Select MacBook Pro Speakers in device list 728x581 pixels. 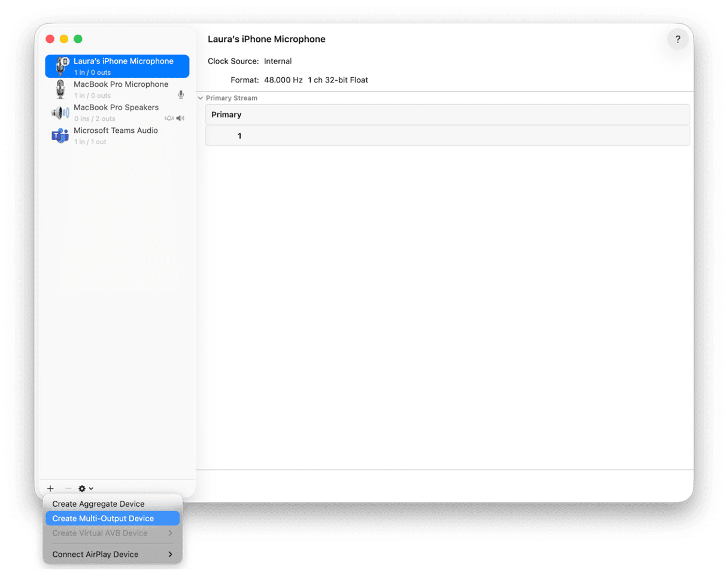(117, 112)
